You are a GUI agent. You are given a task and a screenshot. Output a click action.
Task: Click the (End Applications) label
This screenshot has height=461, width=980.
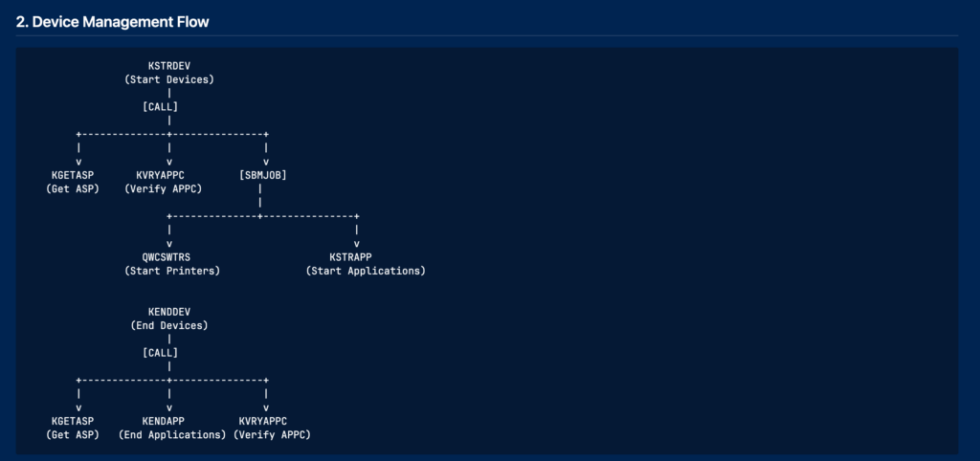[172, 435]
